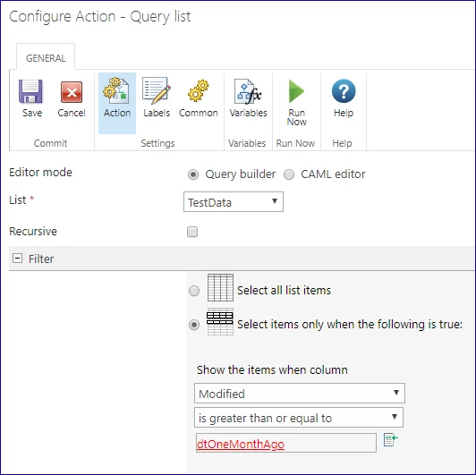The height and width of the screenshot is (475, 476).
Task: Click the green Run Now arrow
Action: 296,91
